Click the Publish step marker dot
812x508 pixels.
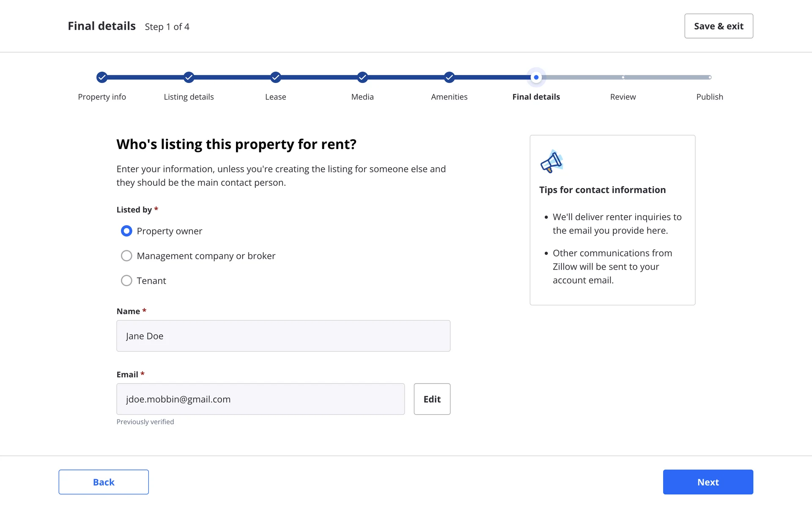point(710,77)
